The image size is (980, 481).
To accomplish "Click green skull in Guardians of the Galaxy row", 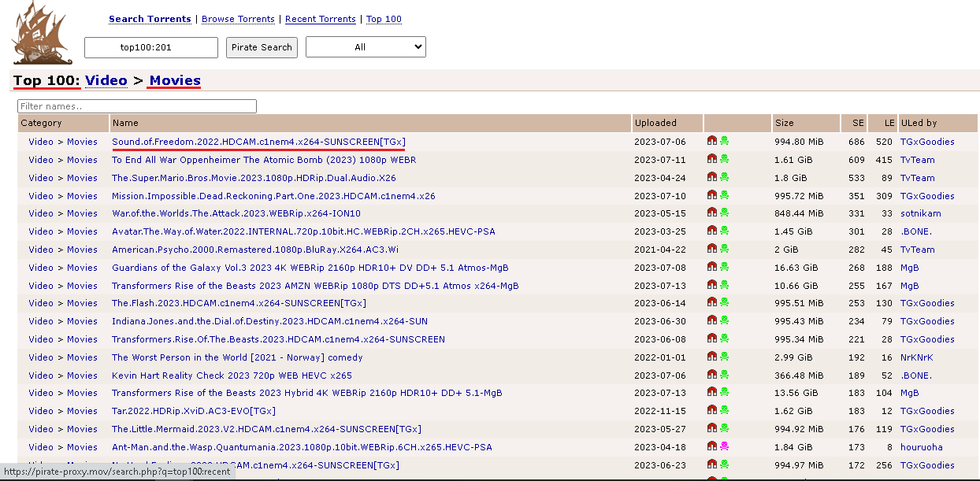I will [724, 267].
